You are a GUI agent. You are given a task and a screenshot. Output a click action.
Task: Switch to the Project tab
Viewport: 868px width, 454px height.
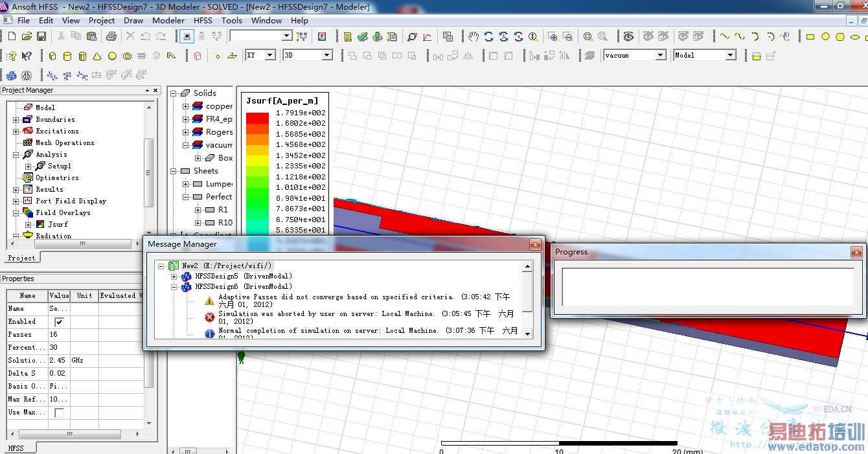coord(21,258)
